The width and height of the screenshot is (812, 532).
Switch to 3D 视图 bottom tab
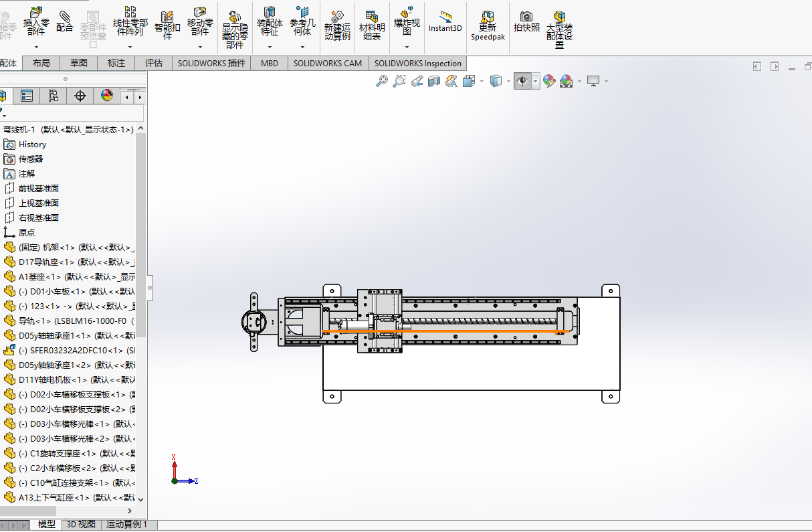pos(82,525)
